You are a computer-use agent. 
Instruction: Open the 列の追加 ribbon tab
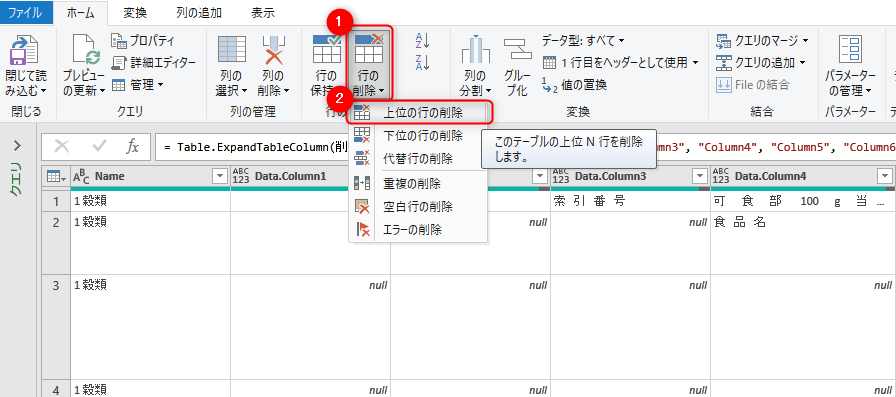[x=199, y=13]
